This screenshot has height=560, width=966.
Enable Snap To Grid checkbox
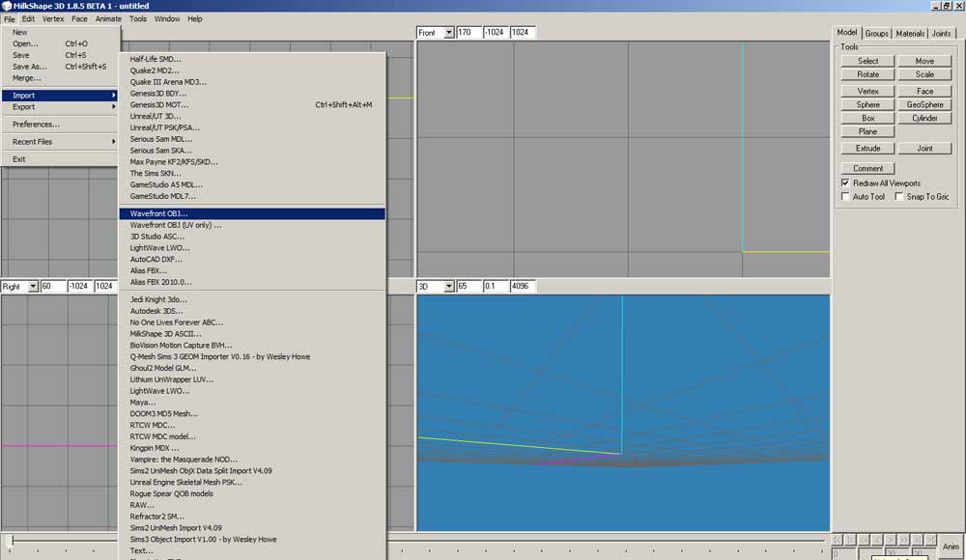pyautogui.click(x=898, y=197)
